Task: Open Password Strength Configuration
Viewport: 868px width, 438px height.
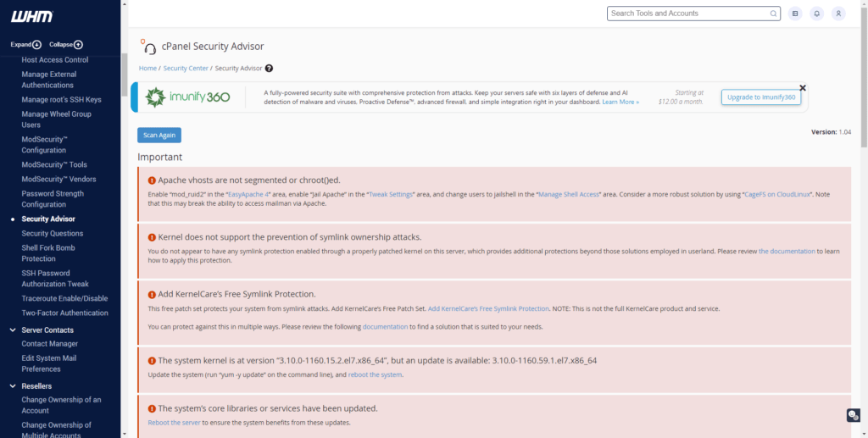Action: click(x=53, y=199)
